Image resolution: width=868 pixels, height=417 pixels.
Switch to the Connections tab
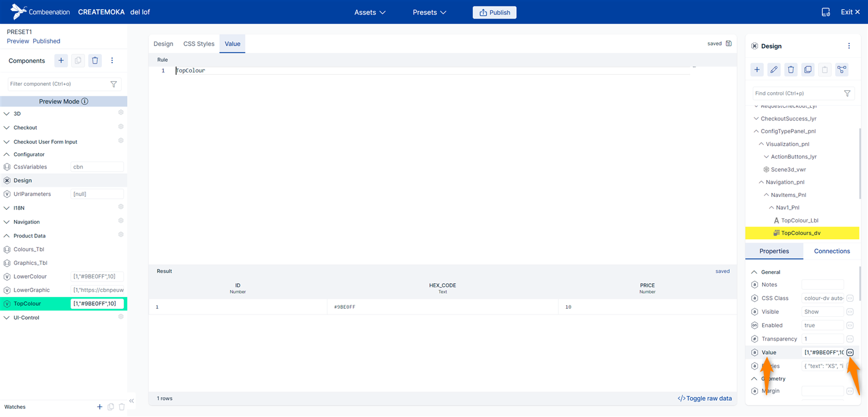point(832,251)
